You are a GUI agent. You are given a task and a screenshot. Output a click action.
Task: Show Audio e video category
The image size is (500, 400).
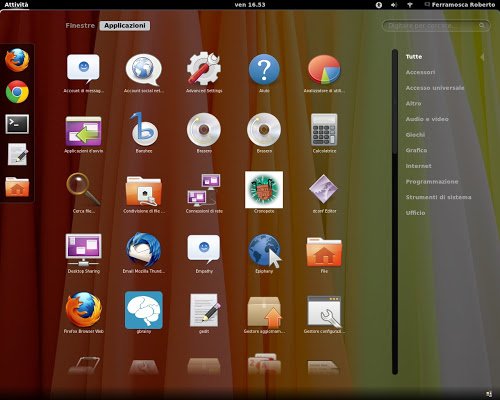(x=427, y=119)
